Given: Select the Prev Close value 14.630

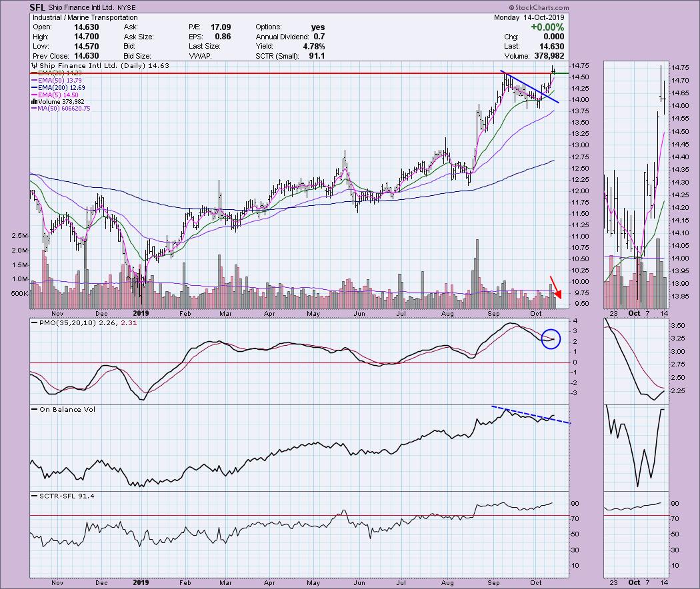Looking at the screenshot, I should [x=87, y=56].
